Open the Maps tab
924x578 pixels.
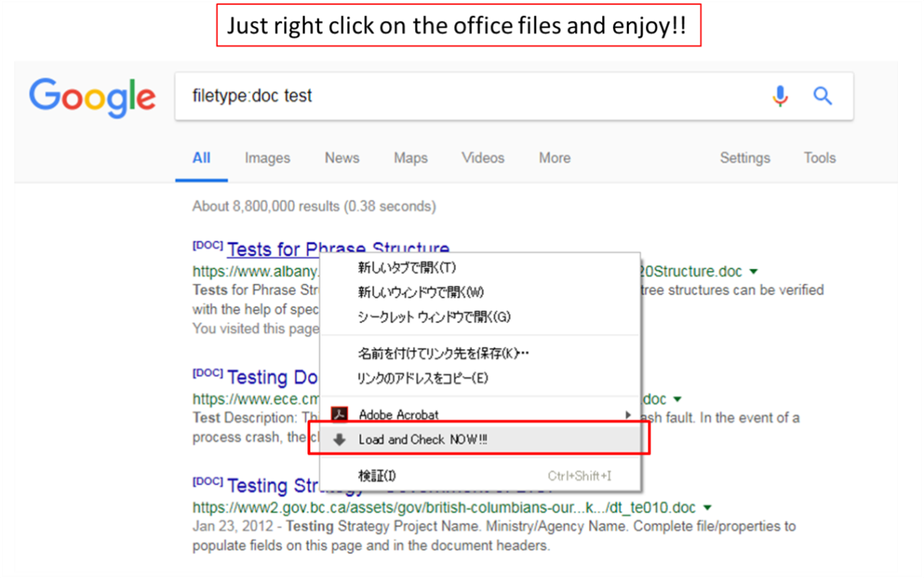411,158
